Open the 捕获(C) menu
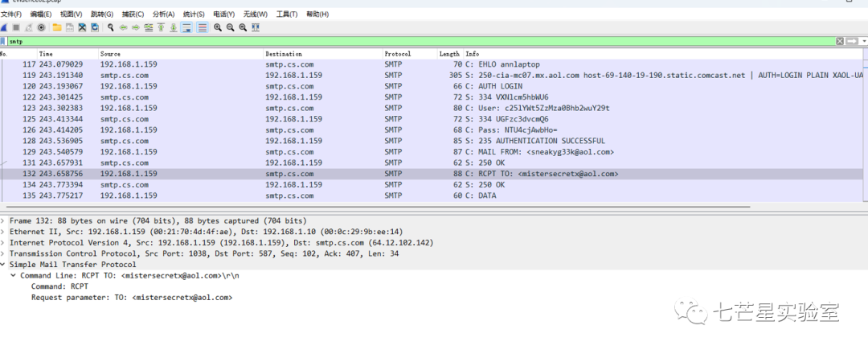The height and width of the screenshot is (350, 868). pos(133,14)
